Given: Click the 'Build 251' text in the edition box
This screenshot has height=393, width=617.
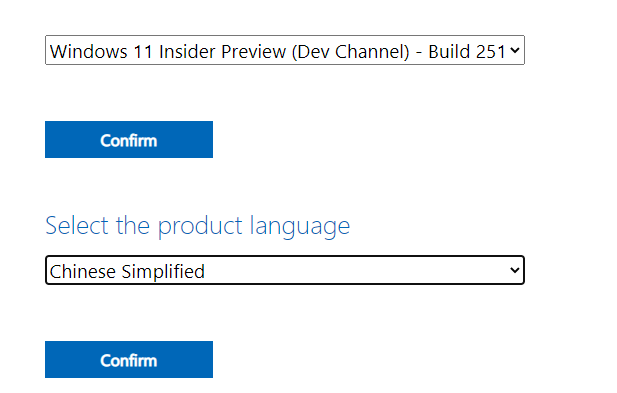Looking at the screenshot, I should tap(467, 52).
